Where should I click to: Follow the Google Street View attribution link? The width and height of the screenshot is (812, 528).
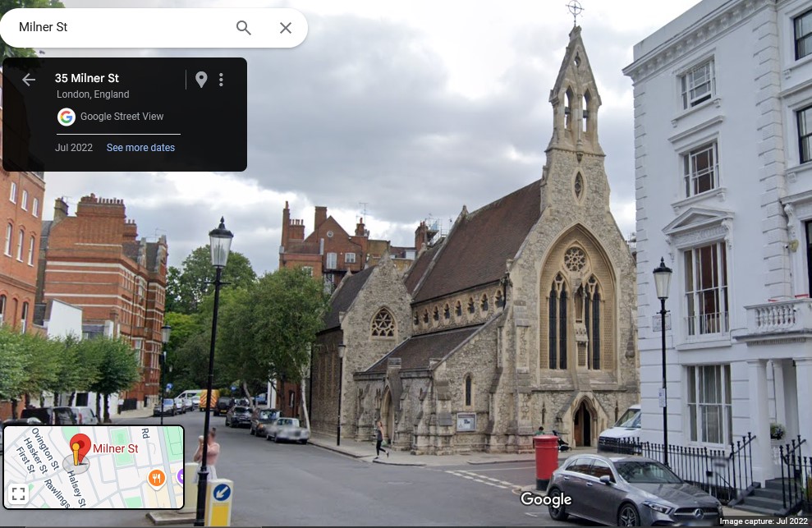click(x=122, y=117)
